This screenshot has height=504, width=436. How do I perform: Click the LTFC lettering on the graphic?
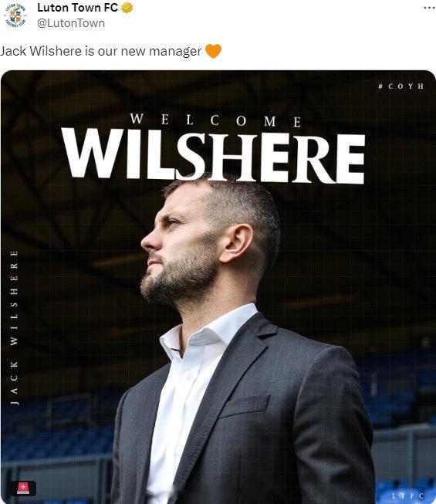(x=407, y=496)
